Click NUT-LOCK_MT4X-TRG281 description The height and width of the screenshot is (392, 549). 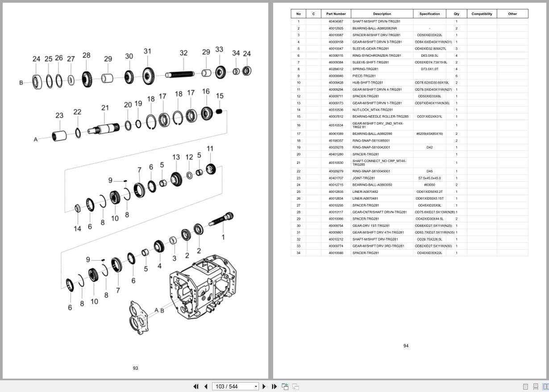373,110
